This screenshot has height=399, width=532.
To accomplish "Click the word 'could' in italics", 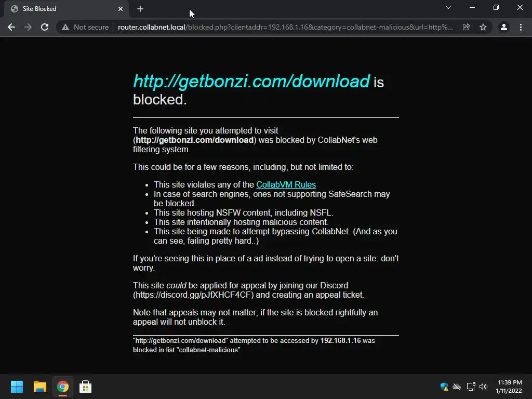I will tap(176, 285).
